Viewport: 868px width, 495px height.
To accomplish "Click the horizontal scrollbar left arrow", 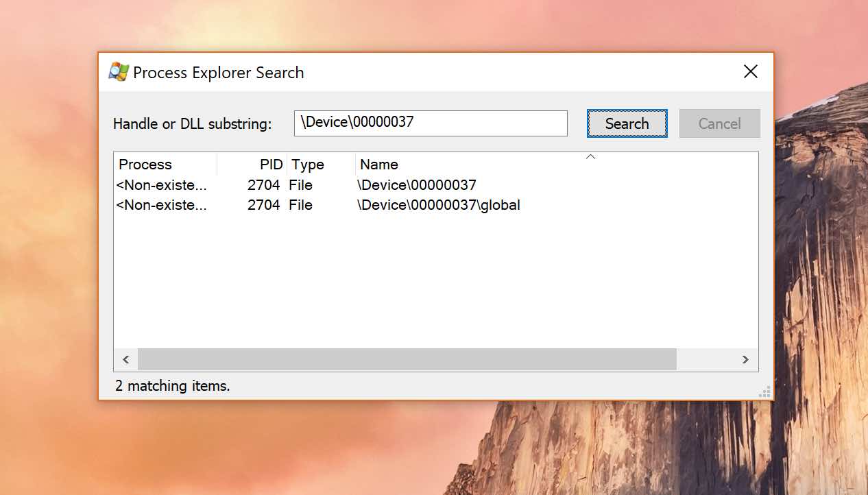I will pos(126,359).
